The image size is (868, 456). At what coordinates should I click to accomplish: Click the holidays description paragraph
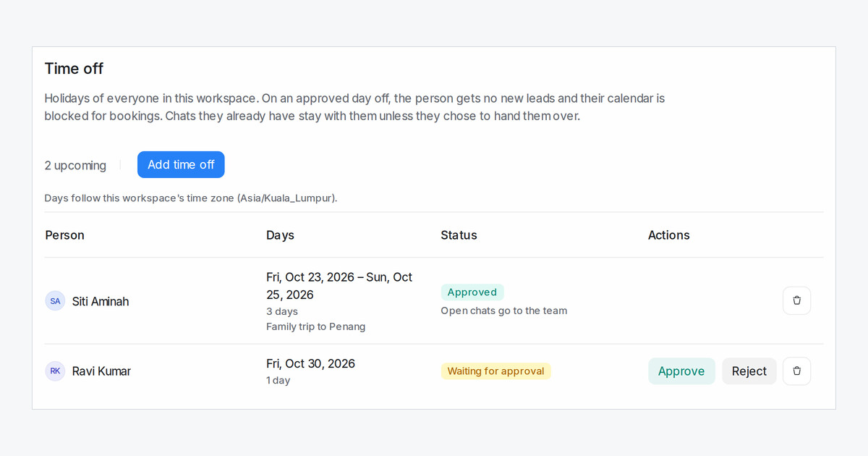pos(354,106)
